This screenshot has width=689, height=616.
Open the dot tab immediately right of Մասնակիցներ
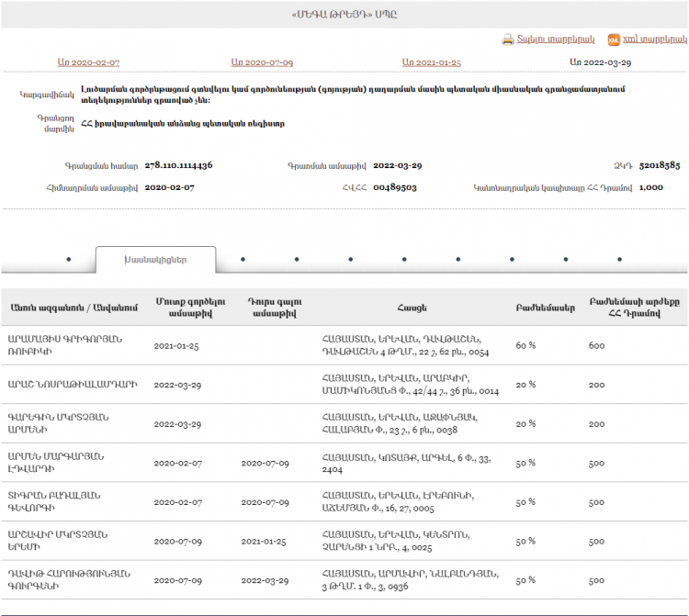point(243,260)
